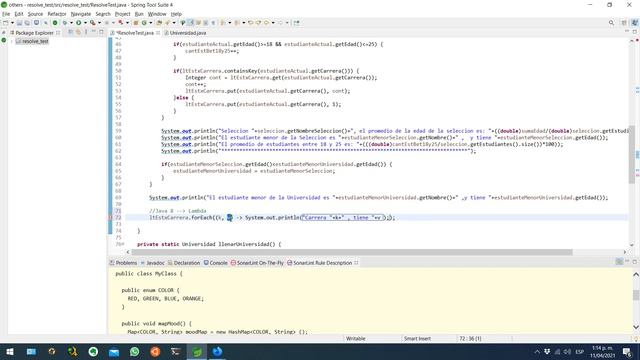Image resolution: width=640 pixels, height=360 pixels.
Task: Maximize the Package Explorer panel
Action: click(101, 32)
